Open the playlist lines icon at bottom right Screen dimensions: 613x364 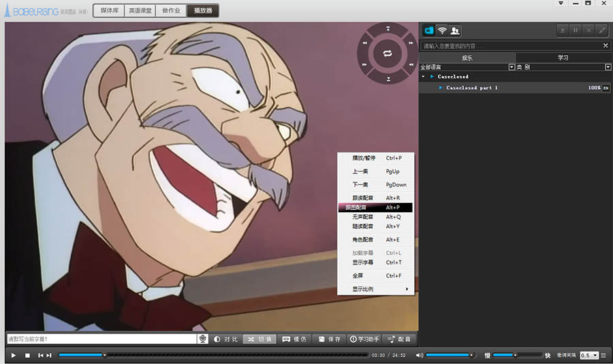click(x=603, y=355)
